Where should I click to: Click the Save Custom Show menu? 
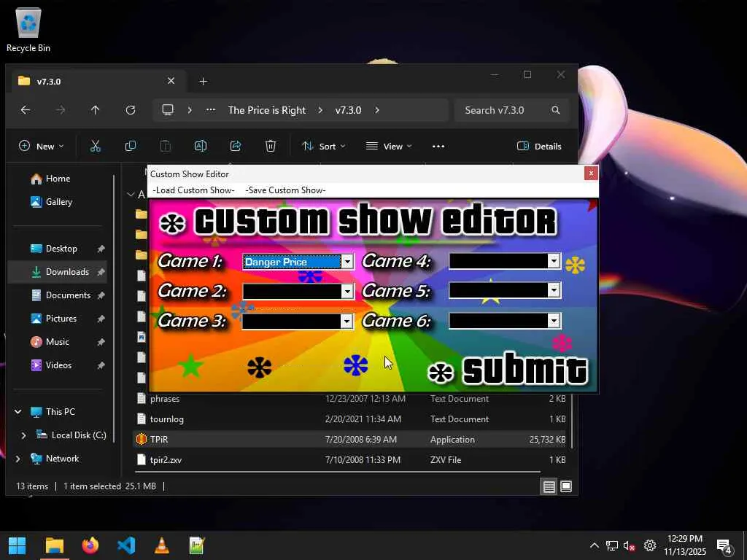coord(285,190)
